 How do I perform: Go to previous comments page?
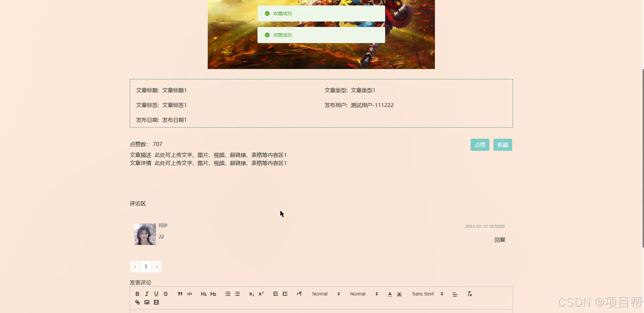click(135, 267)
